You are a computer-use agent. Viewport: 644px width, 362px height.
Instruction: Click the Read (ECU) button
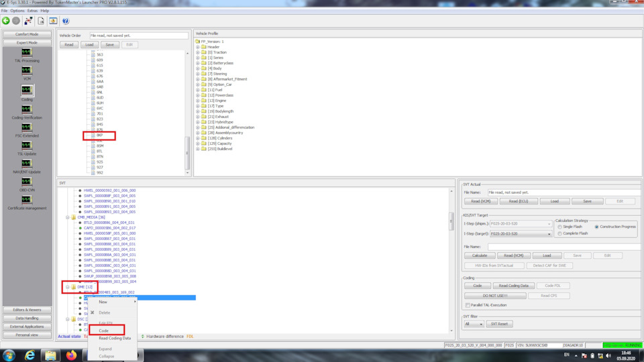pyautogui.click(x=519, y=201)
